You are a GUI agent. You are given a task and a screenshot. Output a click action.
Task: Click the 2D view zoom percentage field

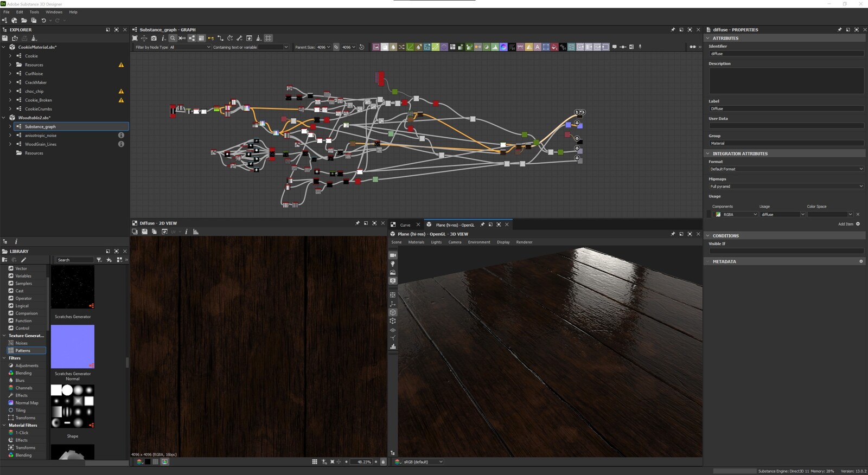(x=361, y=462)
